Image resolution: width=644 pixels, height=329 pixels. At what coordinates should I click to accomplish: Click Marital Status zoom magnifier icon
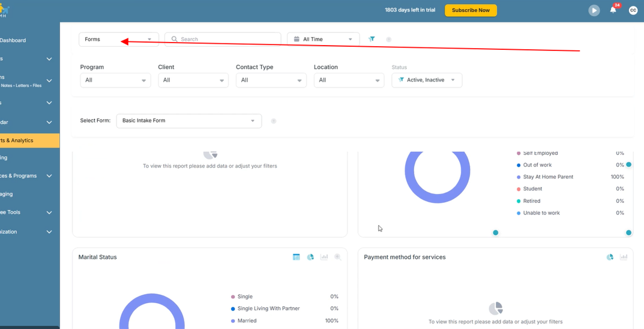coord(338,257)
